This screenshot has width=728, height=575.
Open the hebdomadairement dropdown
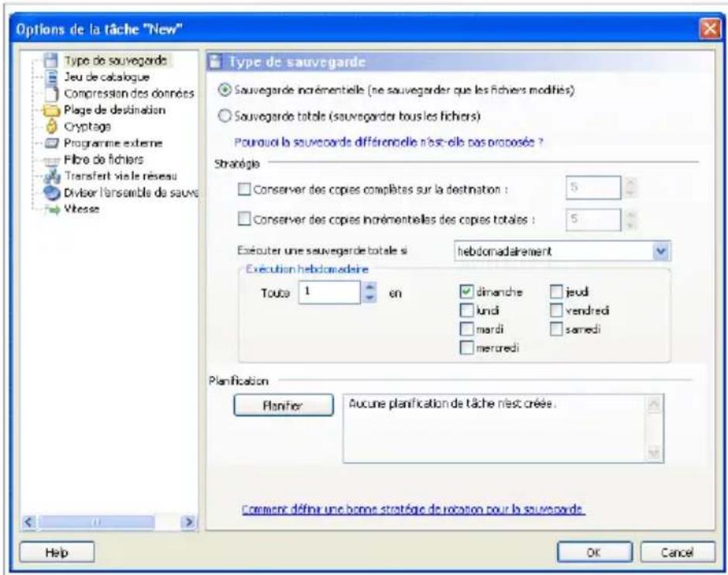pos(660,251)
